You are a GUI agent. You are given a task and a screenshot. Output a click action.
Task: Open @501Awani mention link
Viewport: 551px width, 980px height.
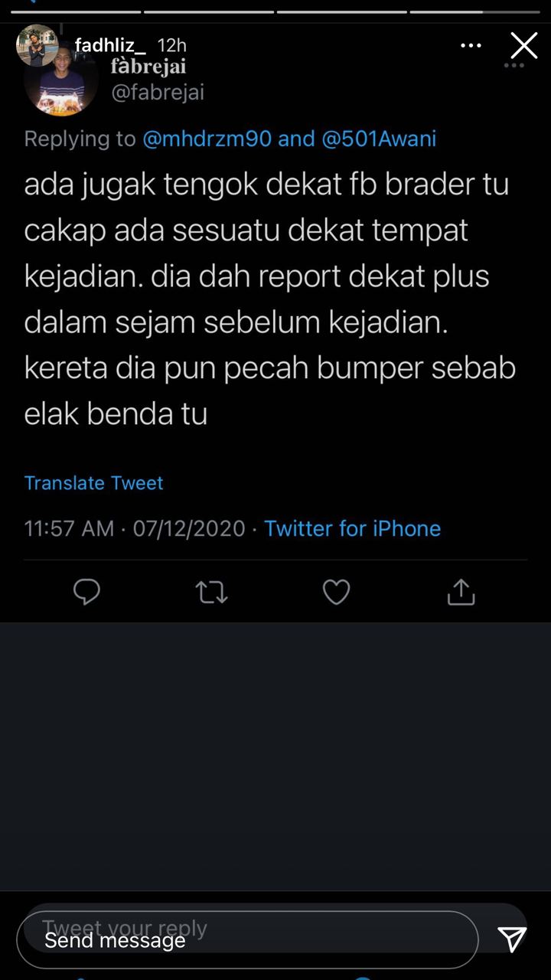click(x=380, y=139)
